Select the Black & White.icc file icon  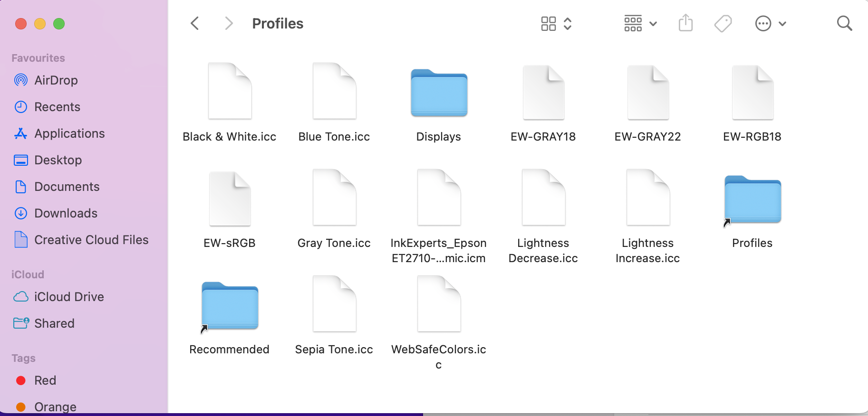click(x=230, y=91)
